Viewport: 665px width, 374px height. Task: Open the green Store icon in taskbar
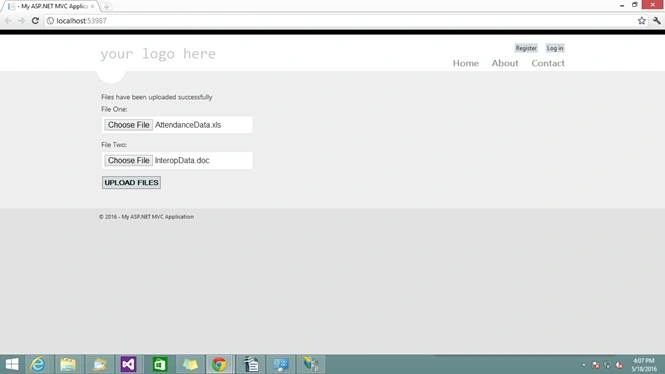click(160, 364)
